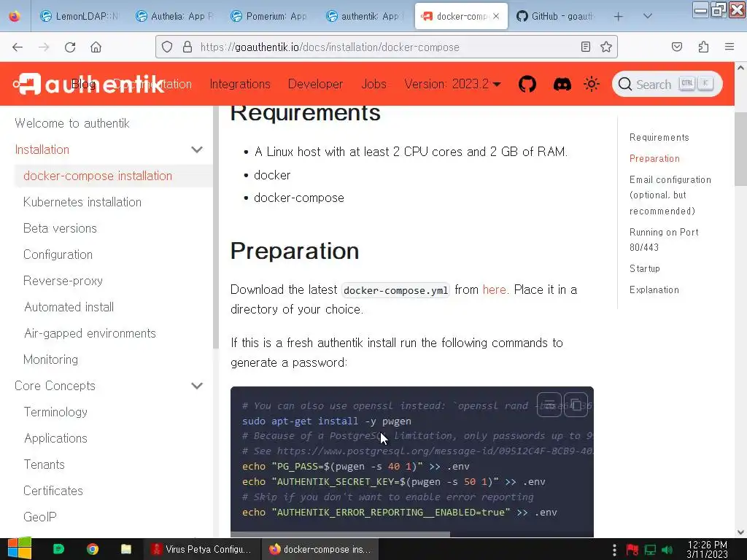Click the docs Search box
The height and width of the screenshot is (560, 747).
click(667, 85)
